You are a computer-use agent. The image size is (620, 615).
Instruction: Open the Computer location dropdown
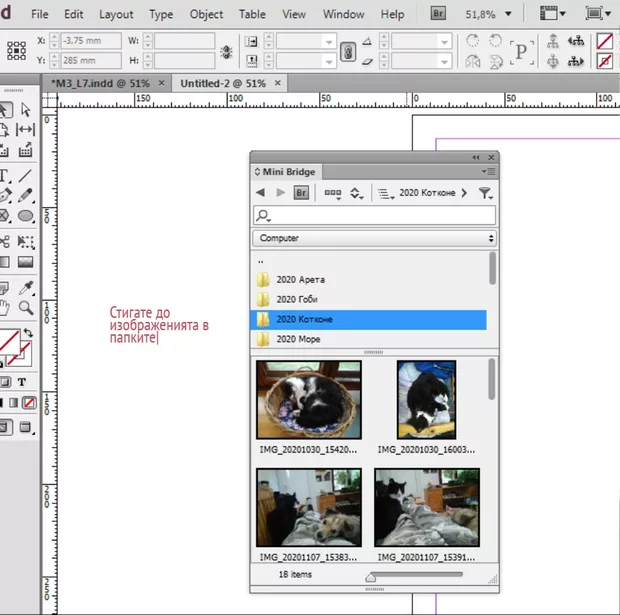pos(374,238)
